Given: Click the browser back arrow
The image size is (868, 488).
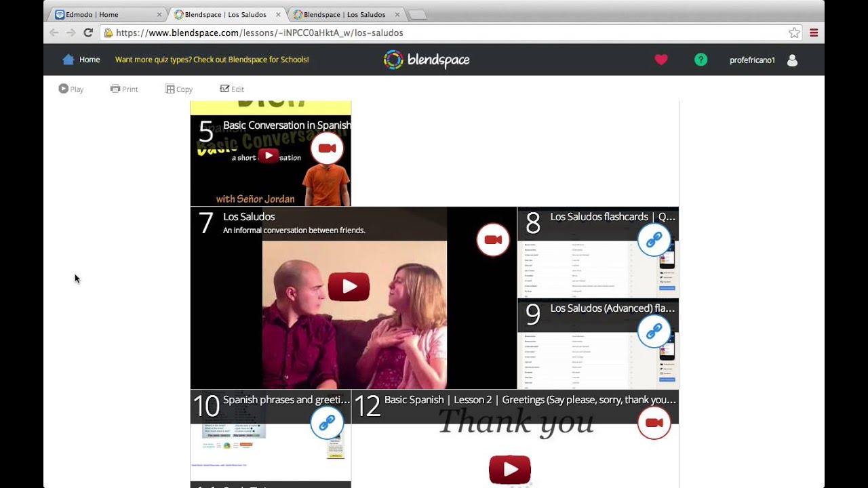Looking at the screenshot, I should [x=54, y=33].
